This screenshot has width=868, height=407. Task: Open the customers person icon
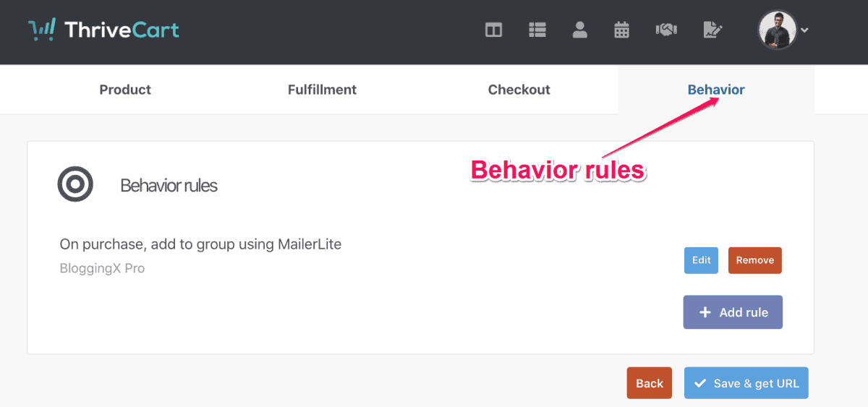[579, 30]
